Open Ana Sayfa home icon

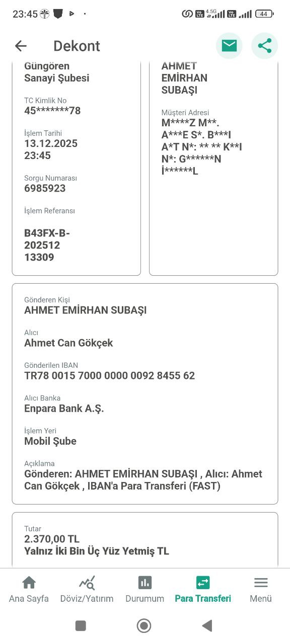coord(29,583)
